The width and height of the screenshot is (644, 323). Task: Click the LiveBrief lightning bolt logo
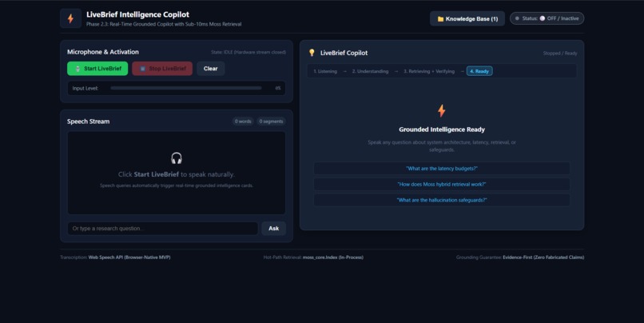(x=70, y=18)
